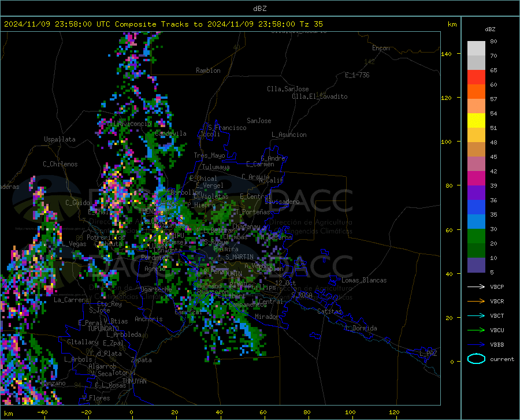Click the timestamp Composite Tracks header text
The width and height of the screenshot is (520, 420).
click(x=163, y=24)
